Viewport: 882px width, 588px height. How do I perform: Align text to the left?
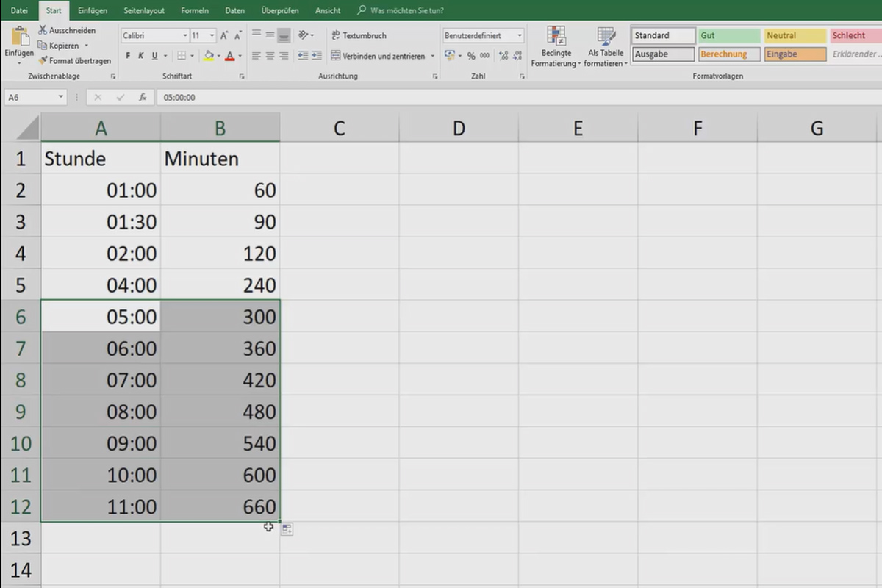tap(257, 56)
